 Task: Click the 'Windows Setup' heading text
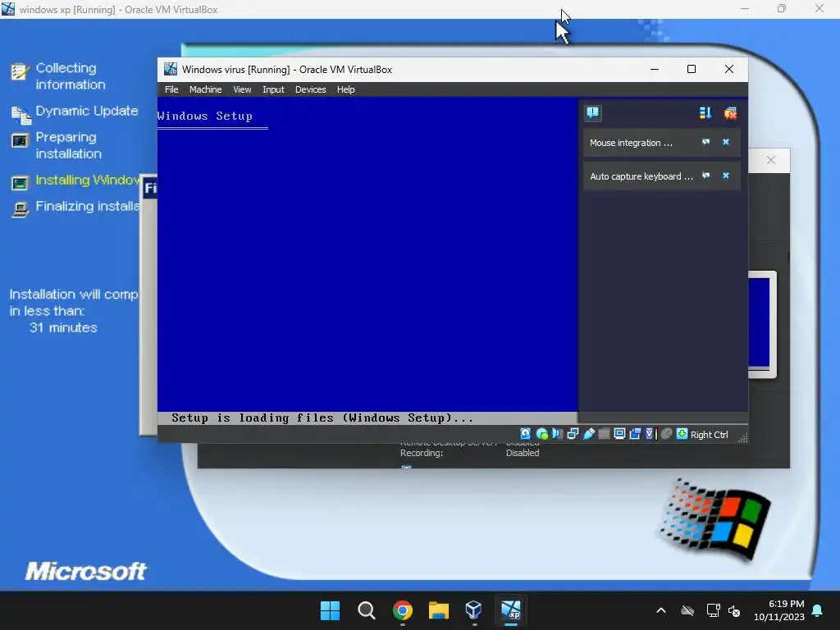click(204, 116)
